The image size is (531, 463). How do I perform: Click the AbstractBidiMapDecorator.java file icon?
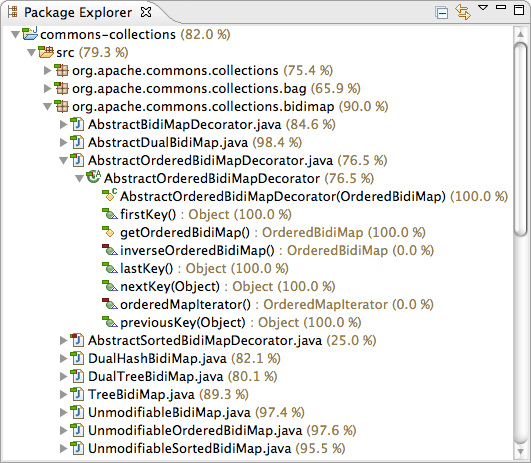pos(77,124)
